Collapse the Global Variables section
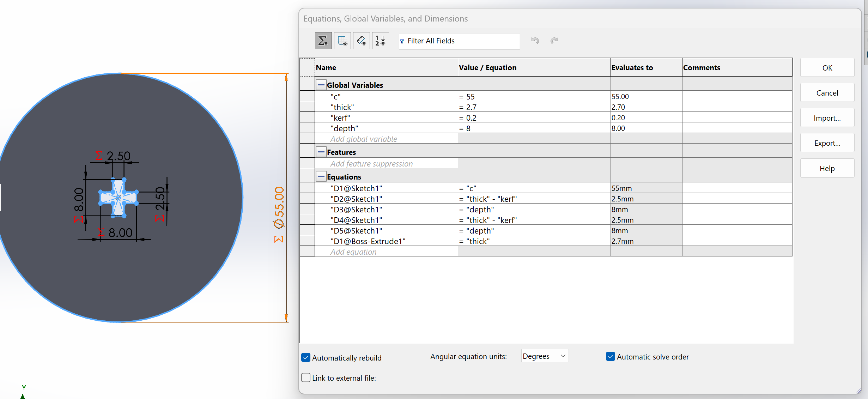 pos(321,85)
